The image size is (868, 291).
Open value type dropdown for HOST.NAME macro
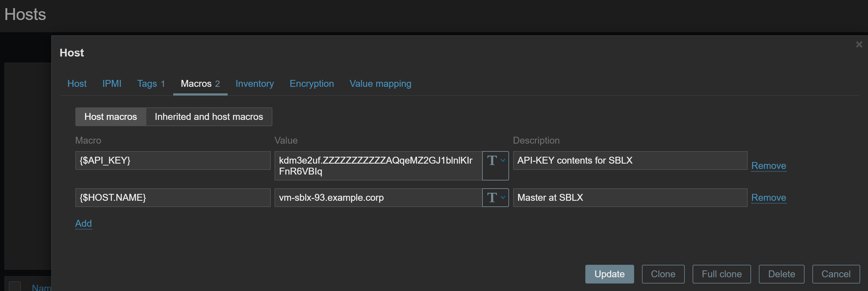[495, 197]
